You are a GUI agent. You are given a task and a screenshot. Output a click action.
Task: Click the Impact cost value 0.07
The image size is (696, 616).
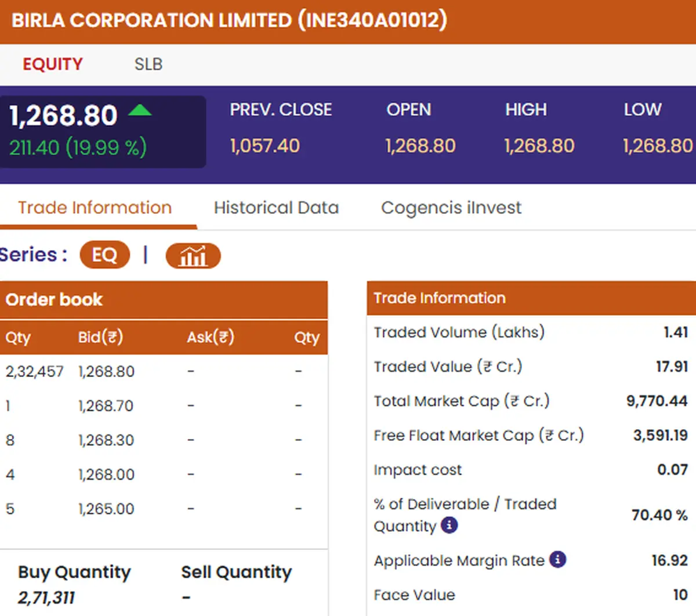coord(673,469)
